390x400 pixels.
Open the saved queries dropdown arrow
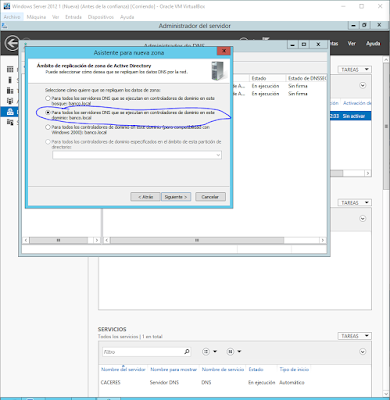239,352
